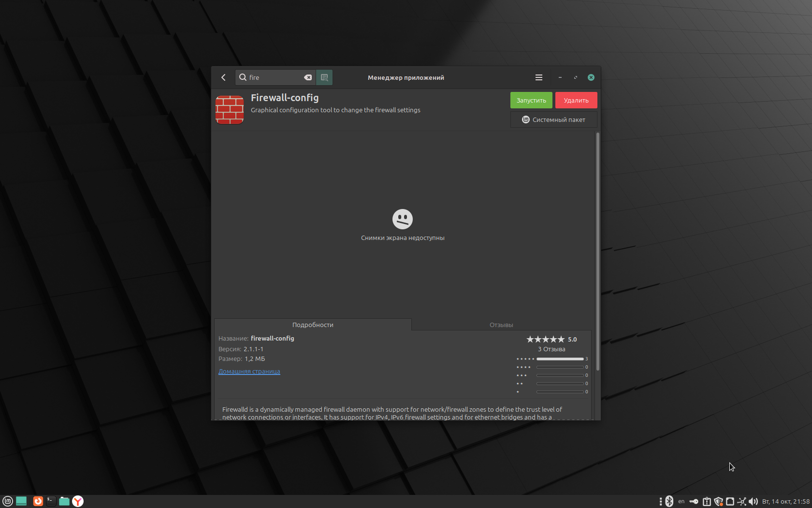Open the terminal from the taskbar
This screenshot has width=812, height=508.
(51, 501)
